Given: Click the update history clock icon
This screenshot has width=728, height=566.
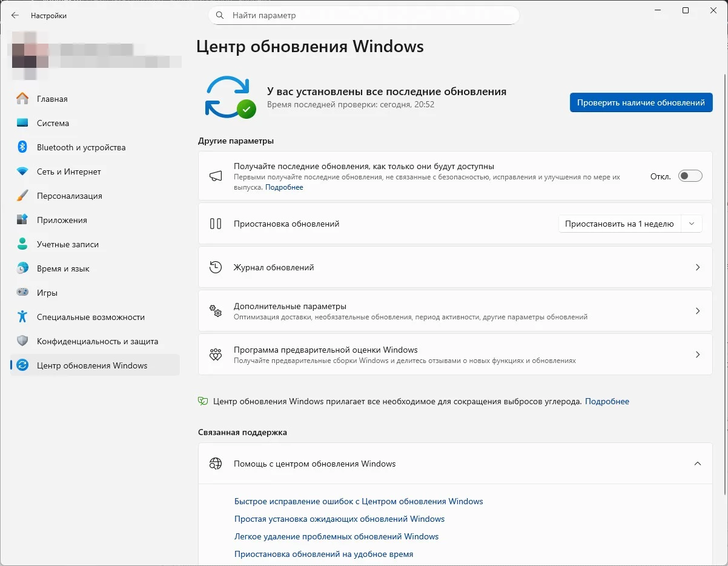Looking at the screenshot, I should pos(216,267).
